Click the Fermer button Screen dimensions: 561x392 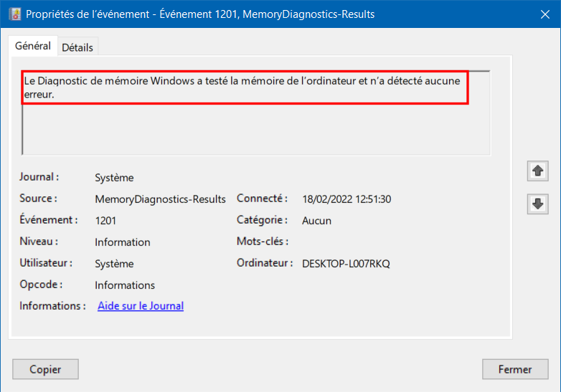[x=515, y=369]
